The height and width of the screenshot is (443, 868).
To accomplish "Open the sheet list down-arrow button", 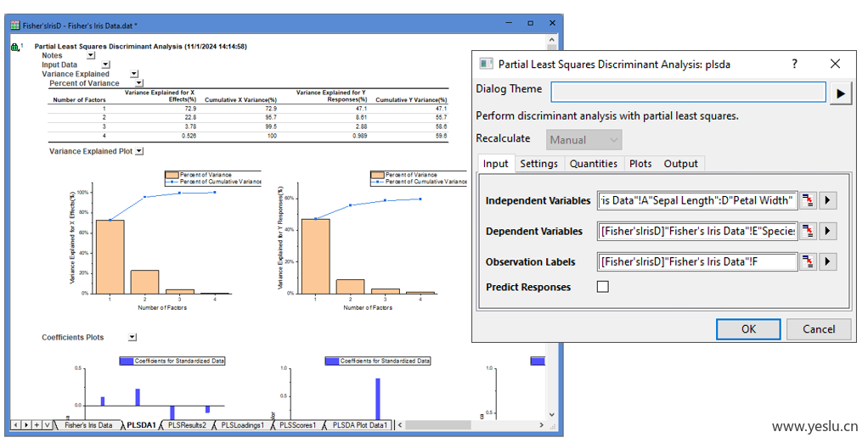I will pos(47,424).
